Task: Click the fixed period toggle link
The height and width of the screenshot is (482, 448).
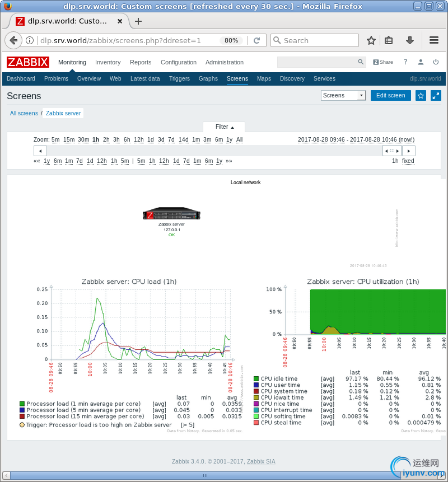Action: click(x=408, y=161)
